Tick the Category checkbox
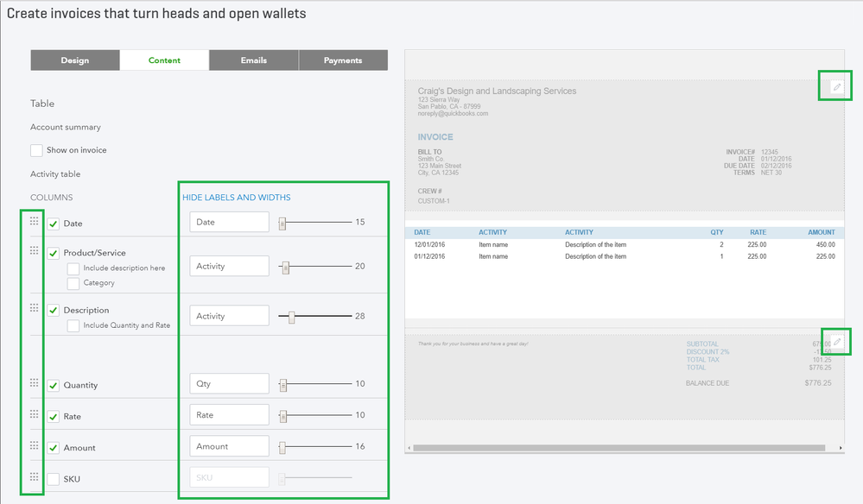 73,283
